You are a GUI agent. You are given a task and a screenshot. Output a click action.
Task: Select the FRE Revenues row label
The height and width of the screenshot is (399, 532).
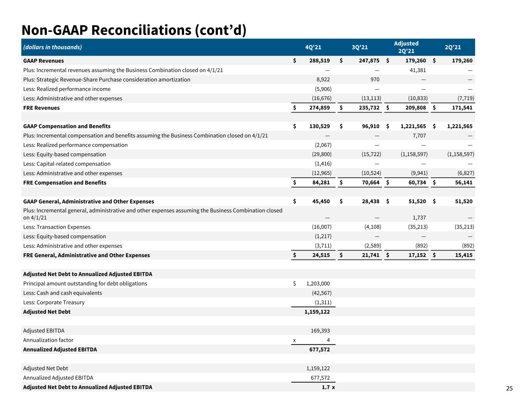pos(41,108)
